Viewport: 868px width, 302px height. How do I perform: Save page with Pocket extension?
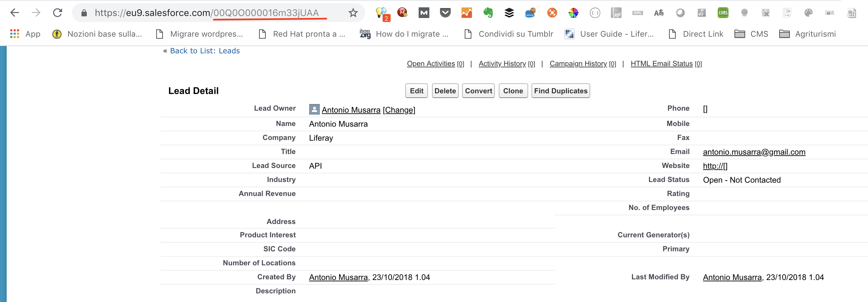click(x=445, y=13)
